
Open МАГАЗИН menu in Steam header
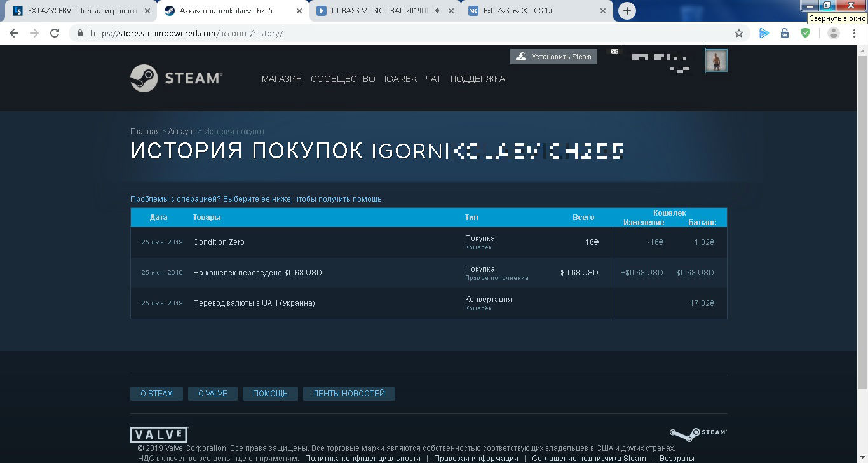pyautogui.click(x=281, y=79)
